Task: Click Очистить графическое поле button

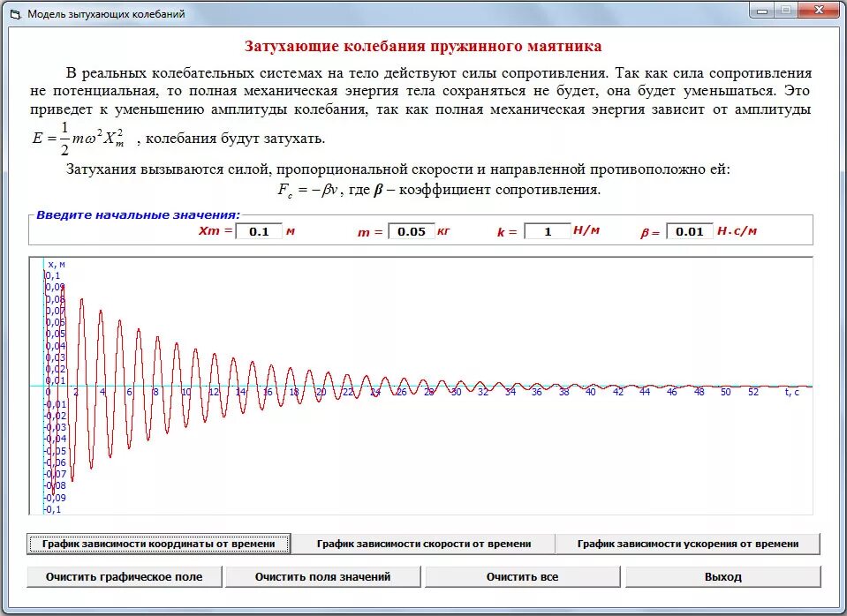Action: pos(125,576)
